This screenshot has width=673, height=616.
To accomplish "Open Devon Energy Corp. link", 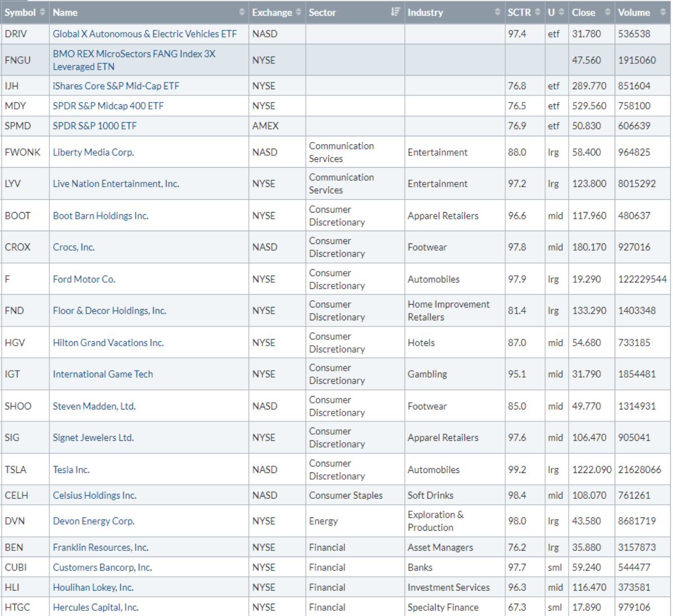I will click(94, 521).
